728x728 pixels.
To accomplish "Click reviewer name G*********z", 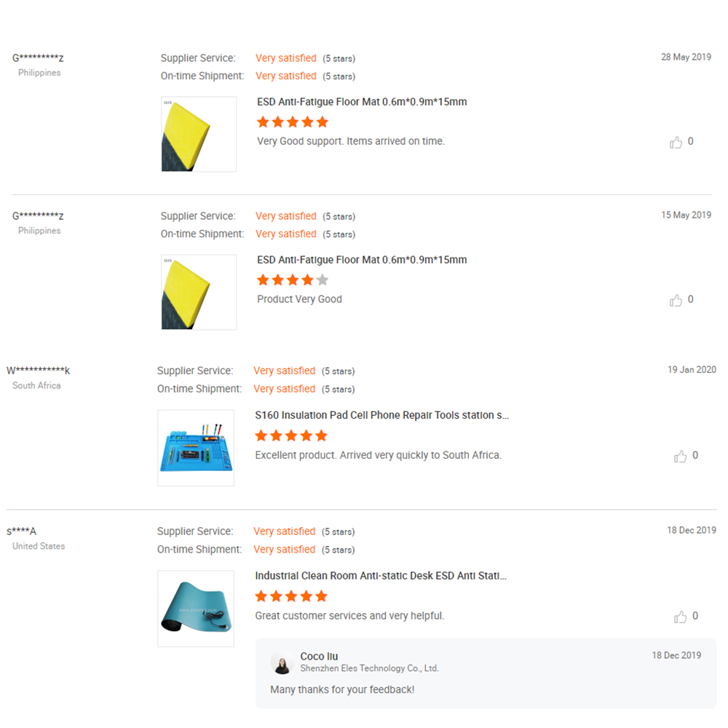I will pyautogui.click(x=38, y=57).
